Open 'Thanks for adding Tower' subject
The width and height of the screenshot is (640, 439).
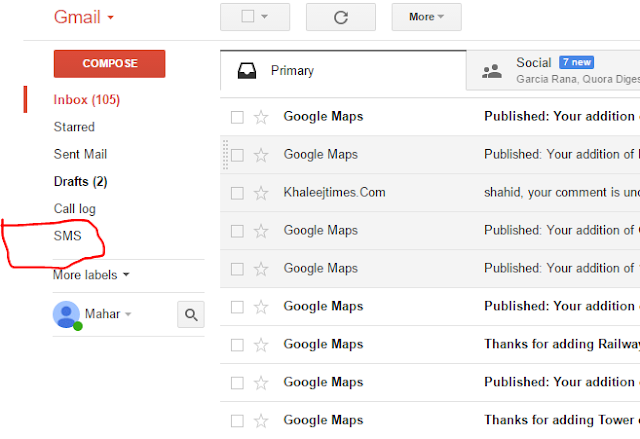(x=562, y=420)
